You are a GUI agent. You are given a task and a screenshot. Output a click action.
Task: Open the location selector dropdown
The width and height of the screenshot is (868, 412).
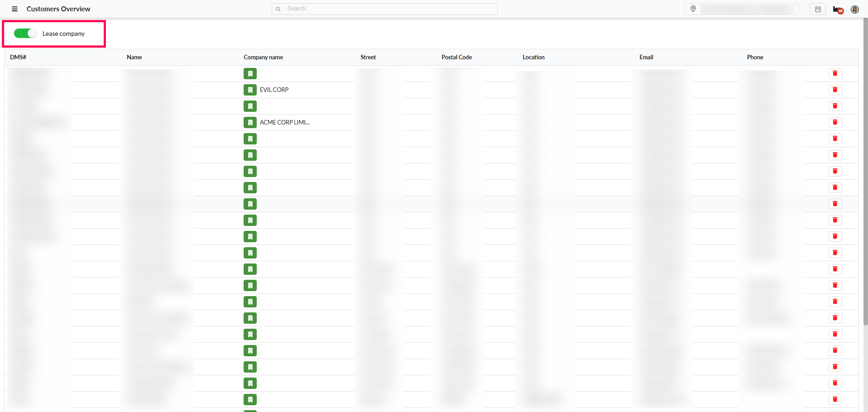741,9
